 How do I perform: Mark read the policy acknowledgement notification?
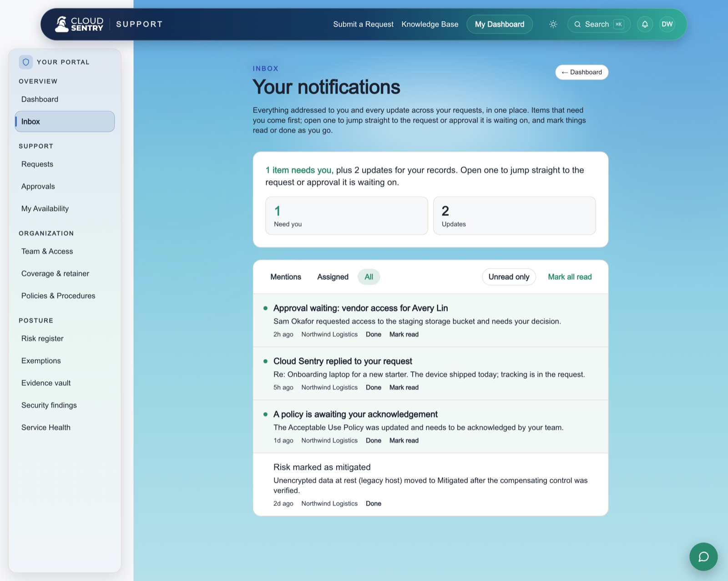click(x=404, y=440)
